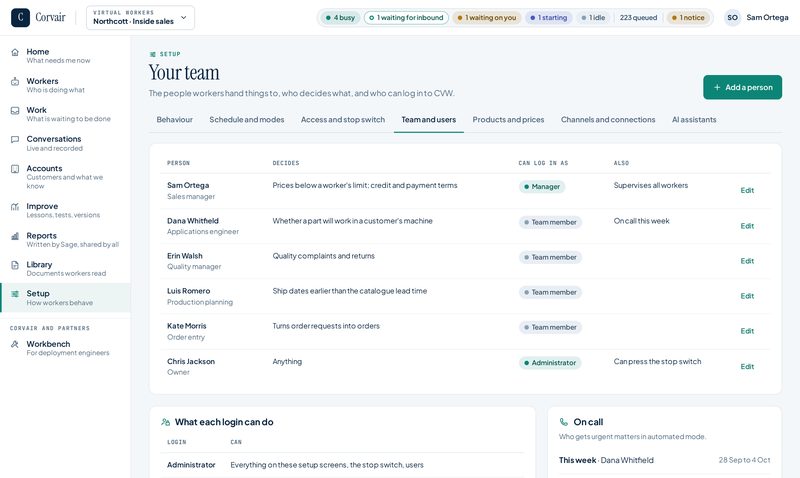Select the Work inbox icon
Viewport: 800px width, 478px height.
15,111
